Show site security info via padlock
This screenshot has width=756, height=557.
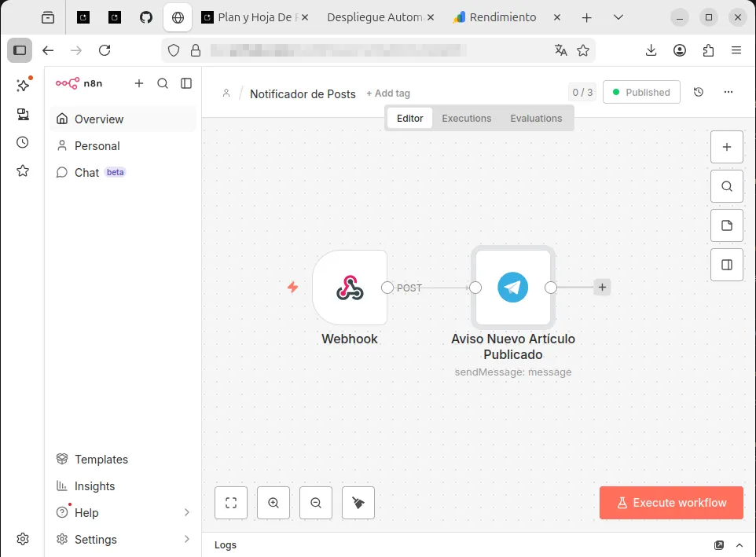(195, 50)
